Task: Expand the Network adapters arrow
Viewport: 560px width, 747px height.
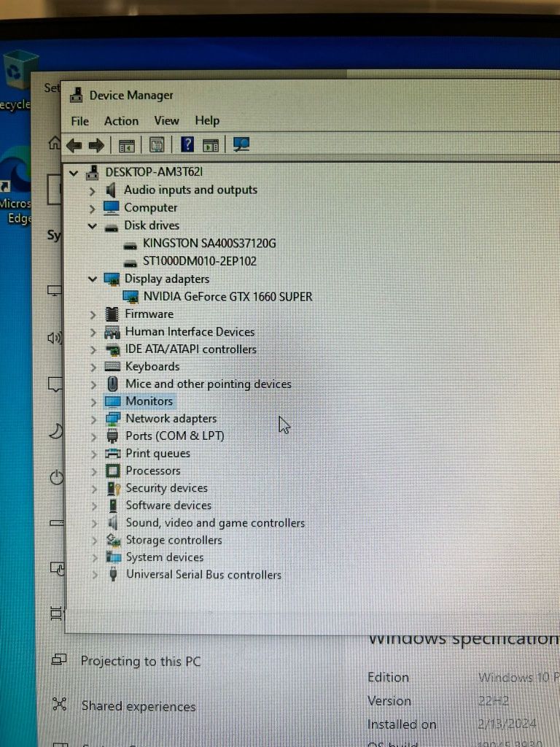Action: [x=94, y=419]
